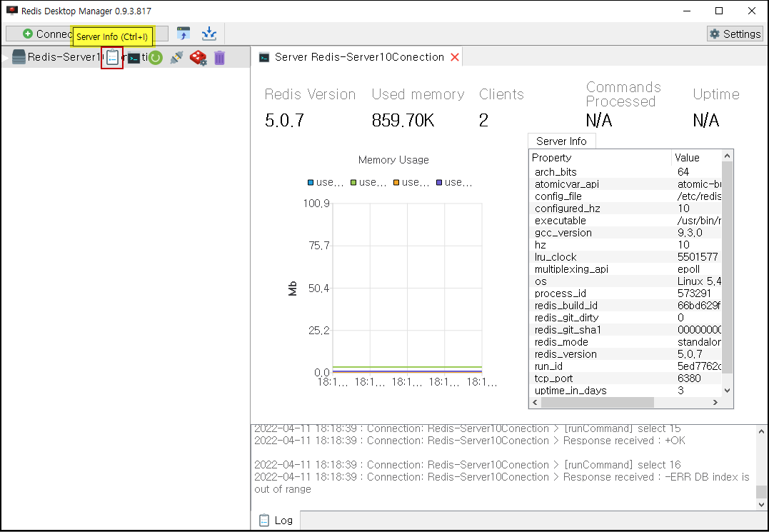Click the table horizontal scroll-left arrow
Screen dimensions: 769x532
(535, 403)
